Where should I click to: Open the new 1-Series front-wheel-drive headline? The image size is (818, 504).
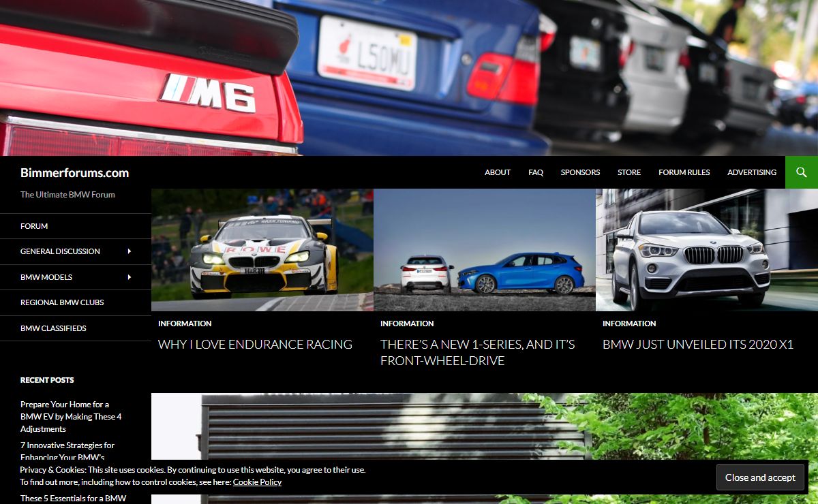point(478,353)
